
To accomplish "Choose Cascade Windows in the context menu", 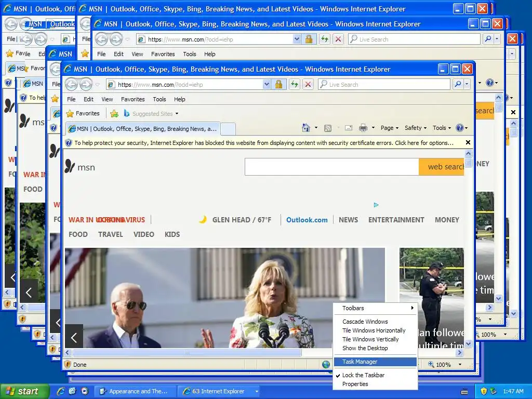I will [x=365, y=321].
